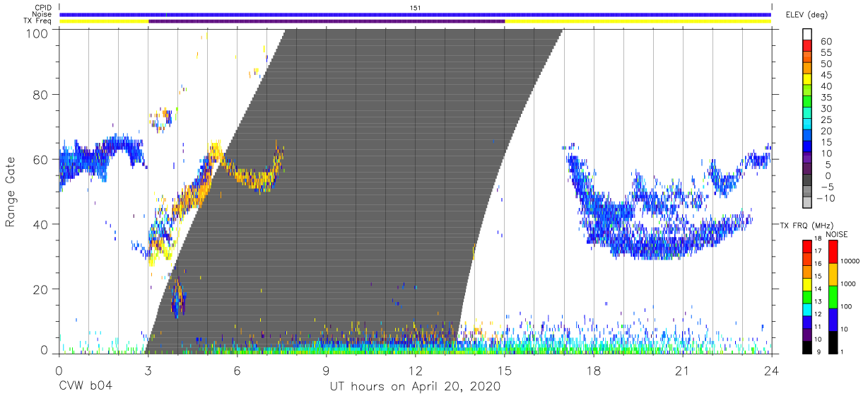The width and height of the screenshot is (868, 401).
Task: Pick the red top swatch of the TX FRQ colorbar
Action: tap(807, 246)
